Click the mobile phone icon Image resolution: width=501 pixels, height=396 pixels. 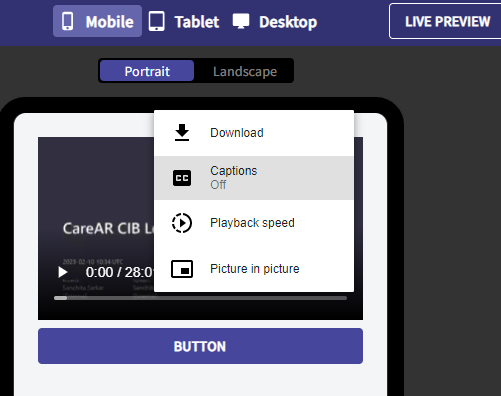click(68, 22)
